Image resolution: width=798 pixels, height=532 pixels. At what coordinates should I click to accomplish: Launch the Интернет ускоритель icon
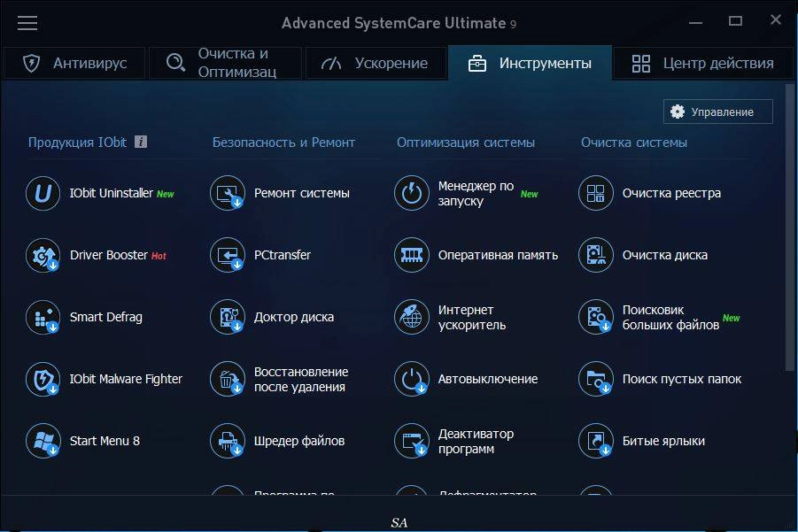(412, 317)
